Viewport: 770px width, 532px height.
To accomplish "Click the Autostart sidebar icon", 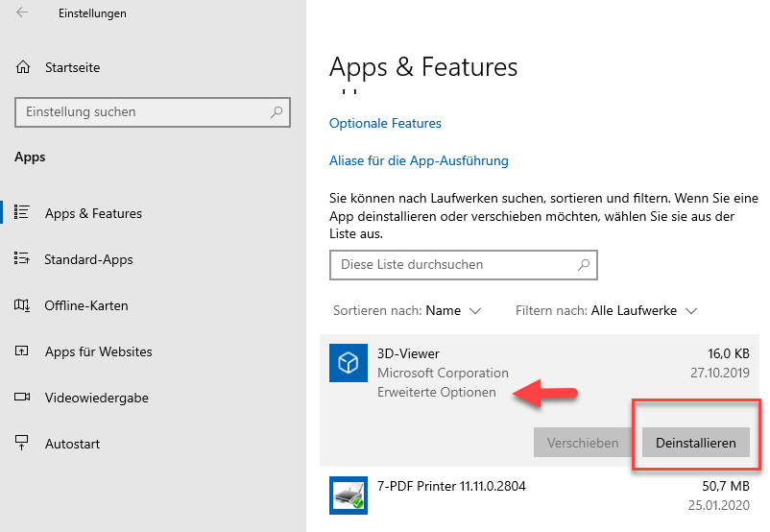I will point(23,444).
